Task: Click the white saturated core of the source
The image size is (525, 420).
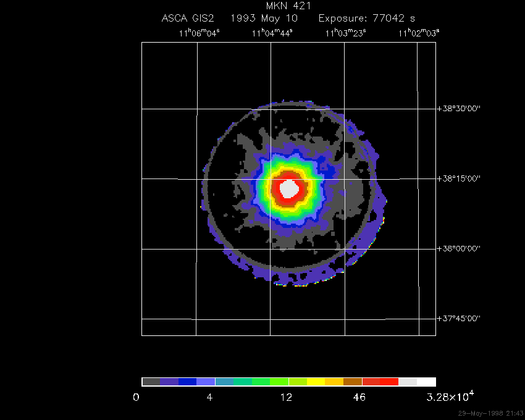Action: point(288,189)
